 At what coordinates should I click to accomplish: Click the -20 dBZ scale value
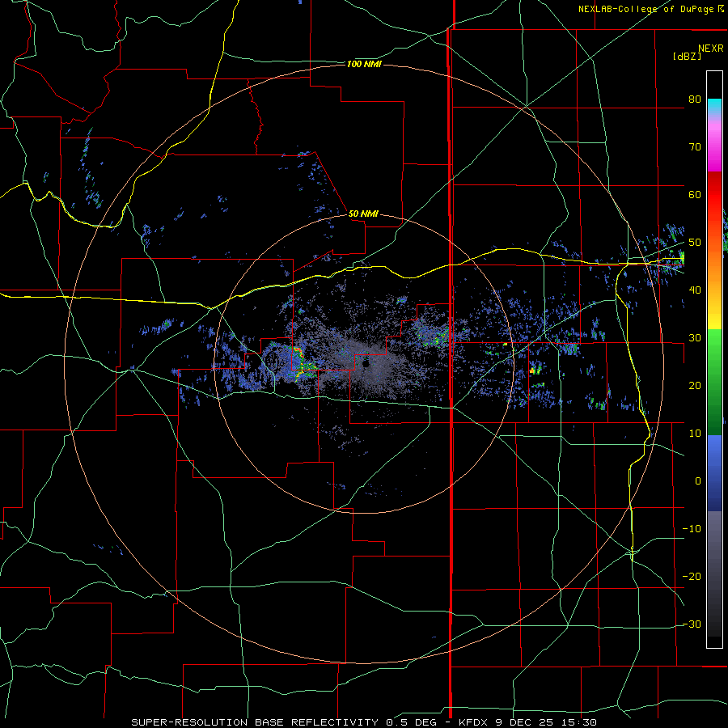[x=692, y=576]
